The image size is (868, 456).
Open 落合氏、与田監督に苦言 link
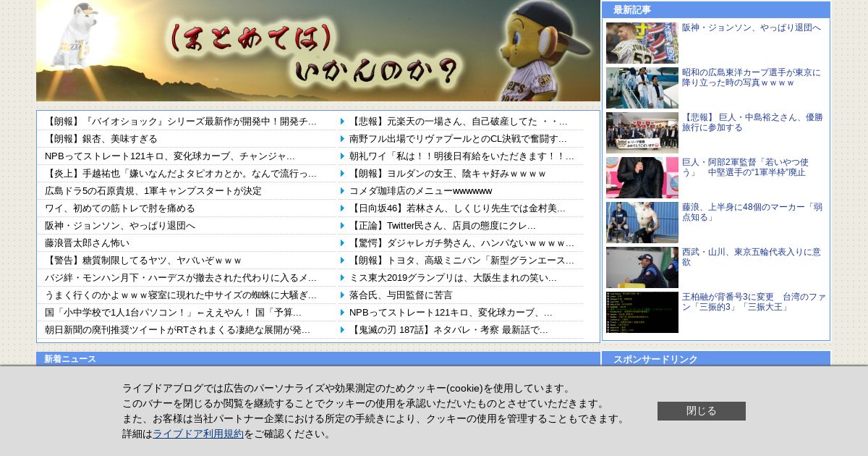click(x=401, y=295)
